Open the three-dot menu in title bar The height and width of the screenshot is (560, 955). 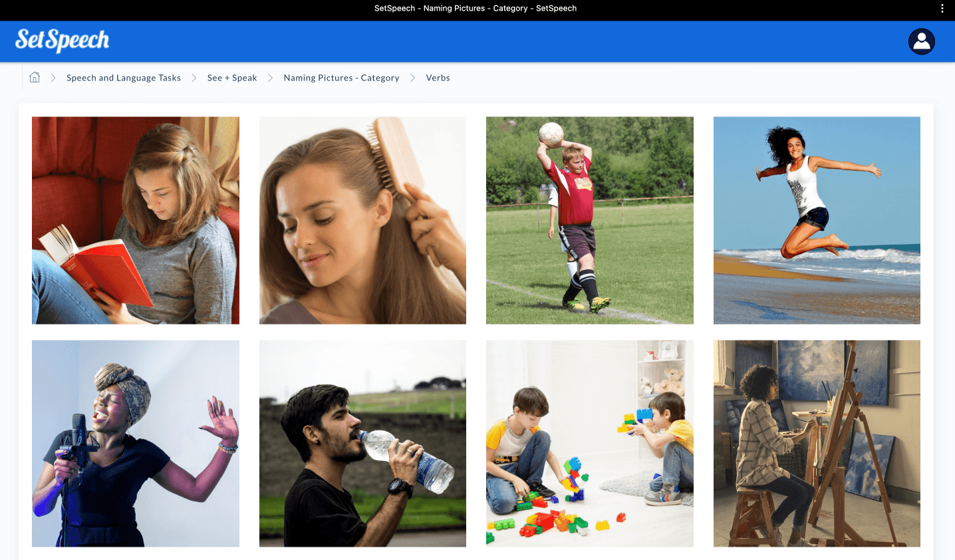(942, 9)
